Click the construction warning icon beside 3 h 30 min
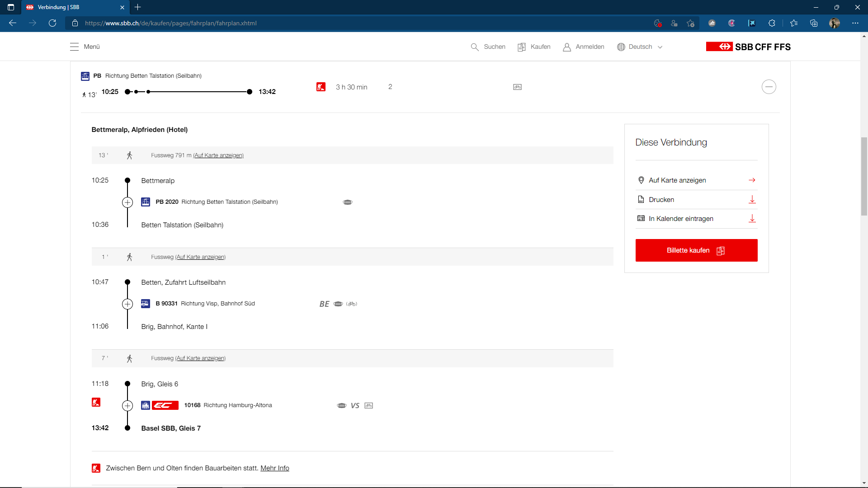The image size is (868, 488). click(321, 87)
